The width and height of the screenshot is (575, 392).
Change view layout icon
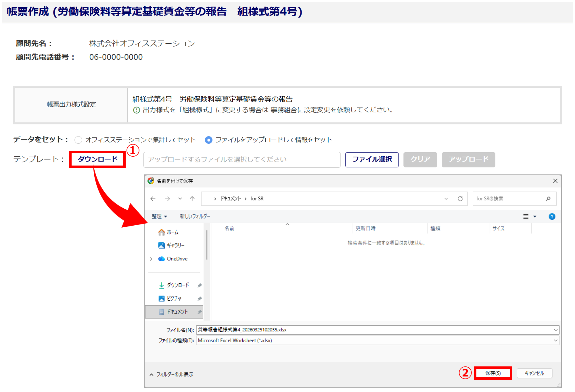click(526, 216)
